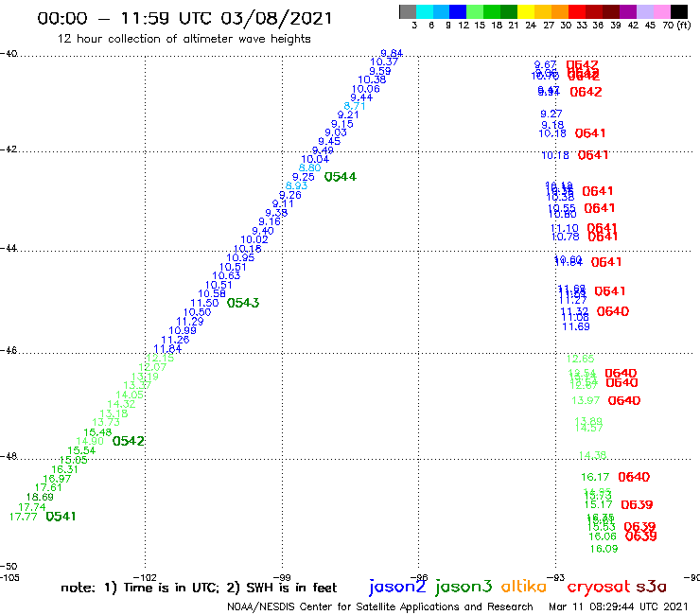Click the time stamp '0544' in green

[341, 177]
